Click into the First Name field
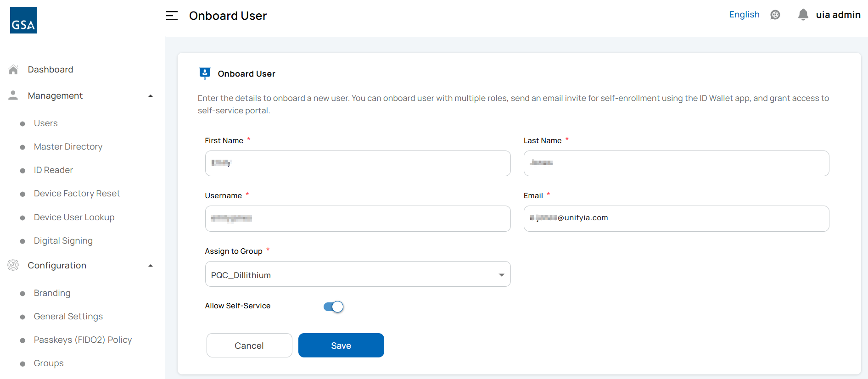The width and height of the screenshot is (868, 379). coord(358,163)
